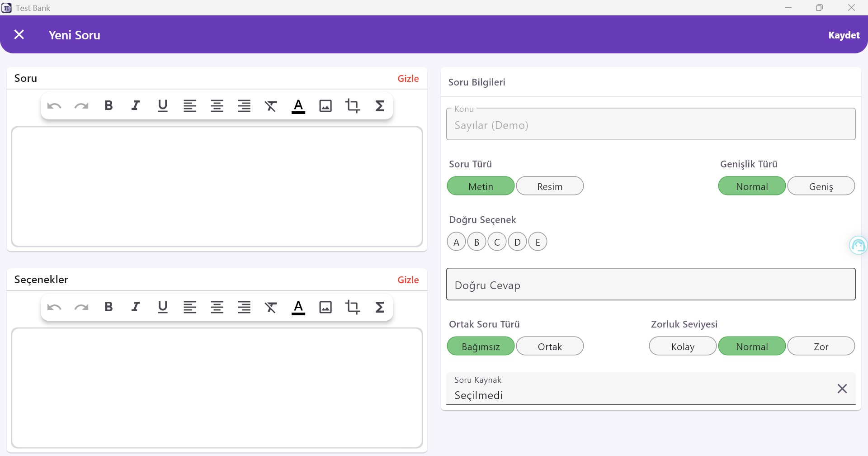The height and width of the screenshot is (456, 868).
Task: Click the Redo icon in the Soru toolbar
Action: [x=81, y=105]
